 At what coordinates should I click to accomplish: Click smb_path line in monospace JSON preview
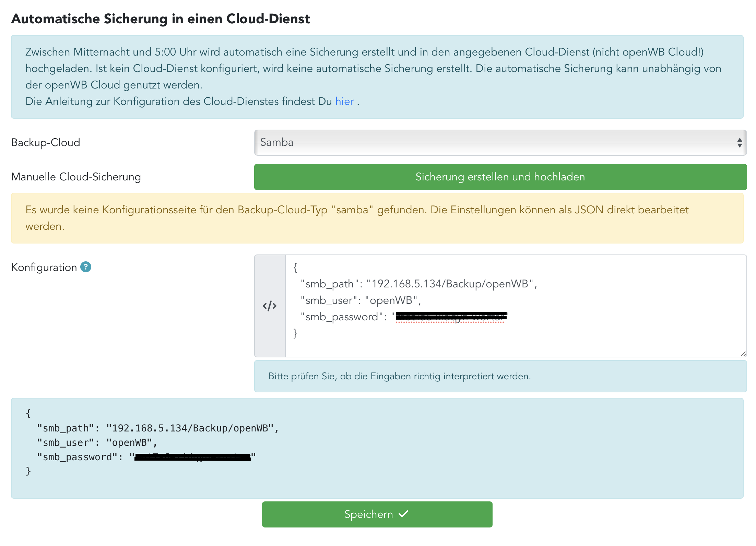[158, 428]
